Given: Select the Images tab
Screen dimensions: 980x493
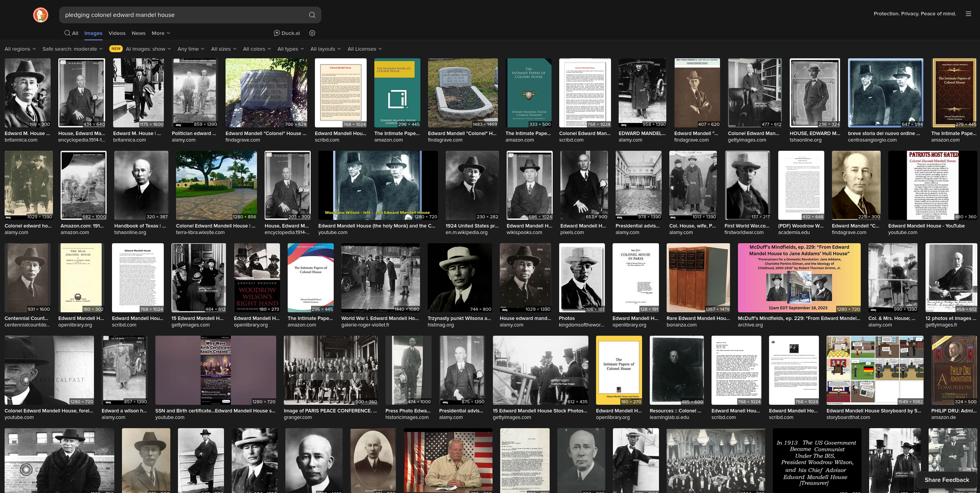Looking at the screenshot, I should tap(93, 33).
